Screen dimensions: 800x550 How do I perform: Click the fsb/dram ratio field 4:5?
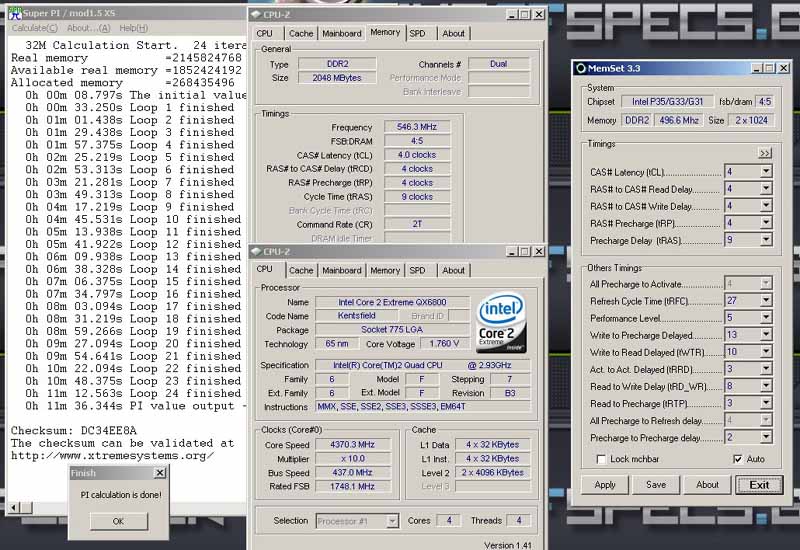[765, 102]
